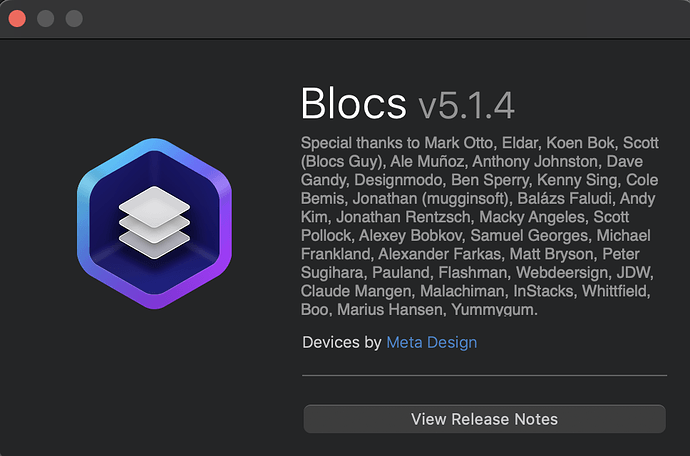Viewport: 690px width, 456px height.
Task: Click the Blocs title text
Action: pos(354,103)
